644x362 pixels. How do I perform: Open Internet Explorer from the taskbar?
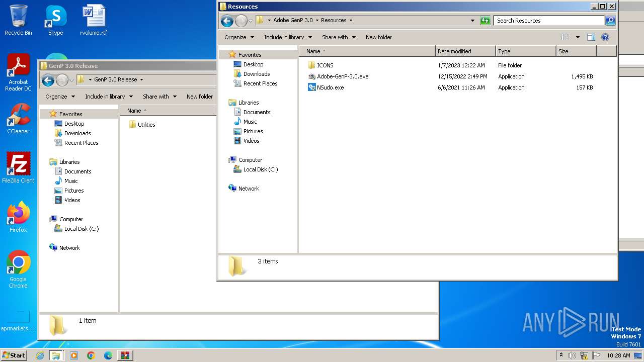click(40, 355)
